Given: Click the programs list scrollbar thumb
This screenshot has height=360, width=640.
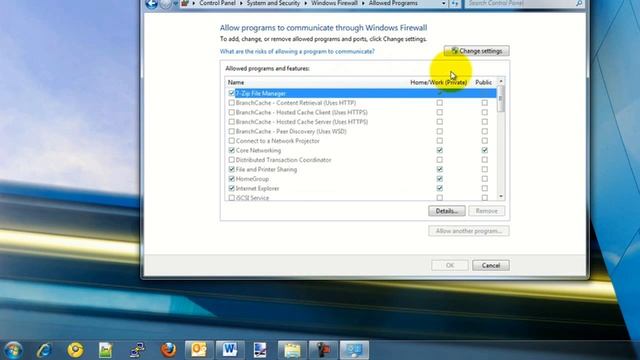Looking at the screenshot, I should pos(501,99).
